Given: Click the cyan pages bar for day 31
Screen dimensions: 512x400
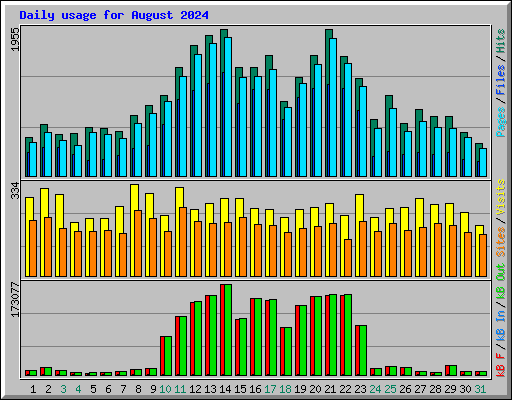Looking at the screenshot, I should click(483, 162).
